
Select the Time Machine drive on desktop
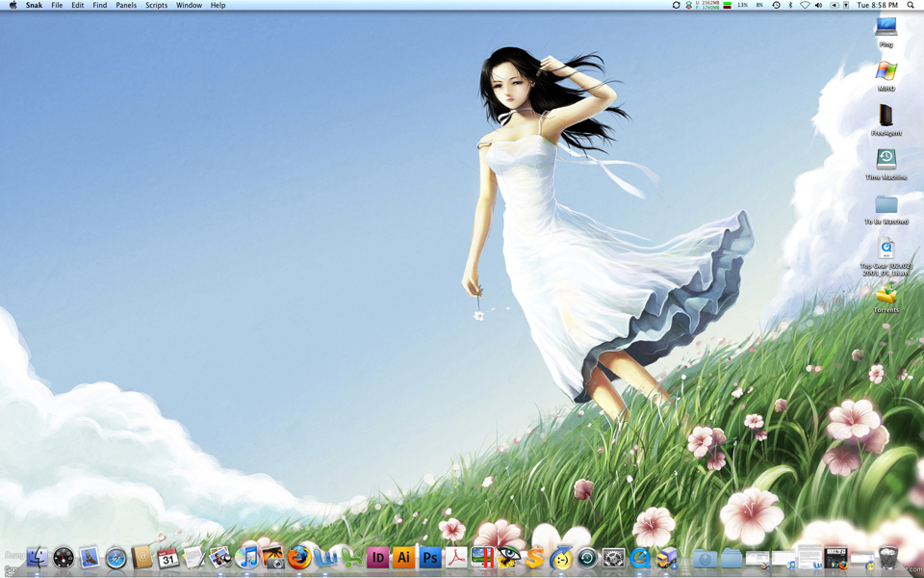coord(886,165)
